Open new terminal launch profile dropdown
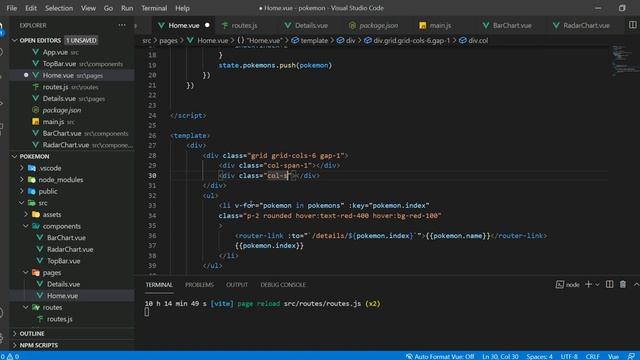 pos(597,284)
